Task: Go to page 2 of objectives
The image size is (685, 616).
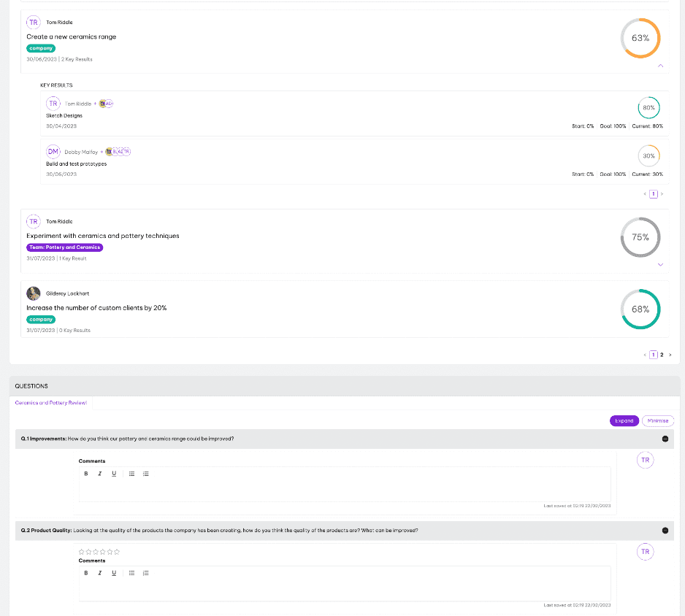Action: pyautogui.click(x=662, y=355)
